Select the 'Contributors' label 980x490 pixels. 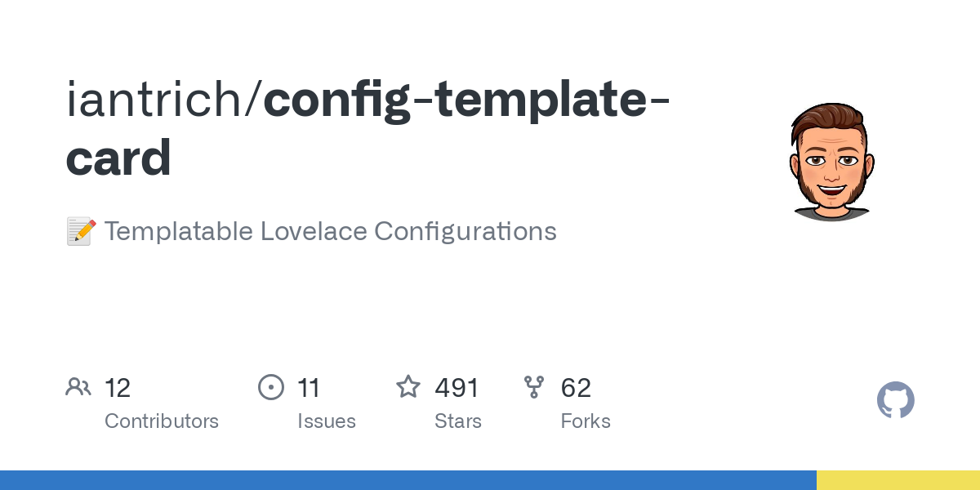(162, 421)
